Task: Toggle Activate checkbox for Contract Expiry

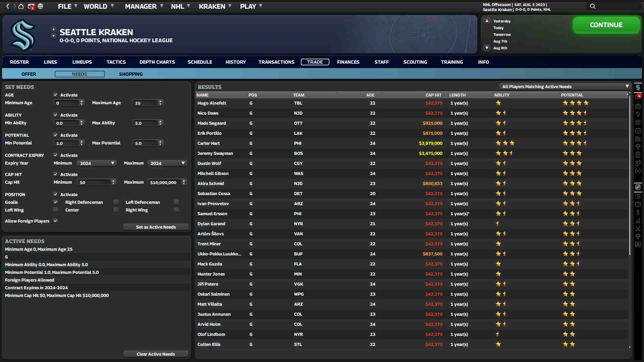Action: pyautogui.click(x=55, y=155)
